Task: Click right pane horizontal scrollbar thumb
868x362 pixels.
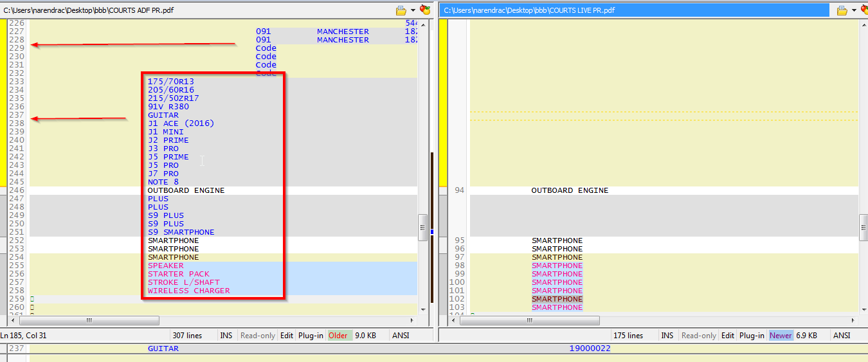Action: (x=530, y=320)
